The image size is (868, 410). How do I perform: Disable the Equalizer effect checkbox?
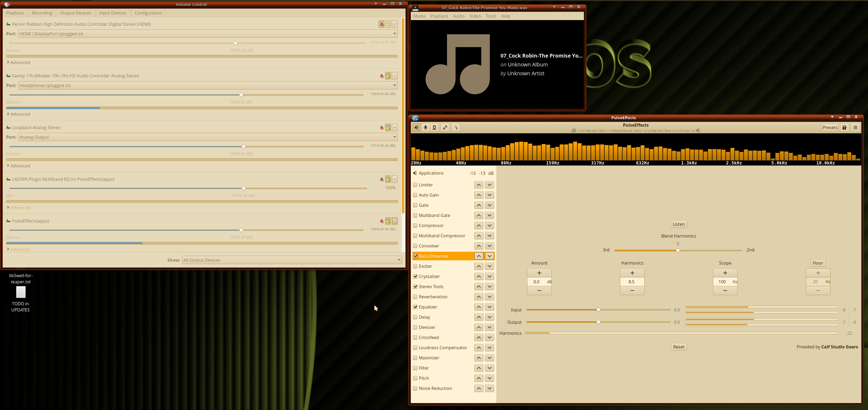pos(415,307)
